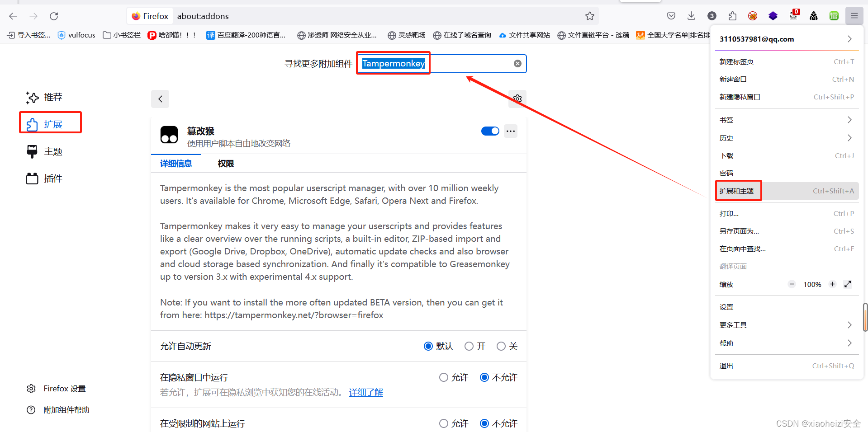Click the purple diamond extension icon

[x=773, y=16]
